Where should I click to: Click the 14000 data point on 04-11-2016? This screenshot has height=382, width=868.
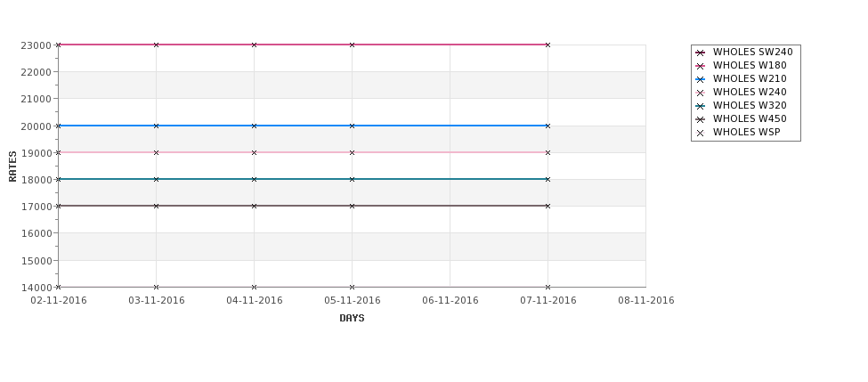254,287
